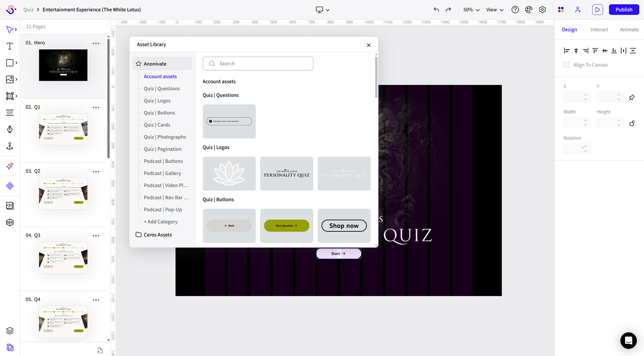
Task: Click the Publish button
Action: (624, 10)
